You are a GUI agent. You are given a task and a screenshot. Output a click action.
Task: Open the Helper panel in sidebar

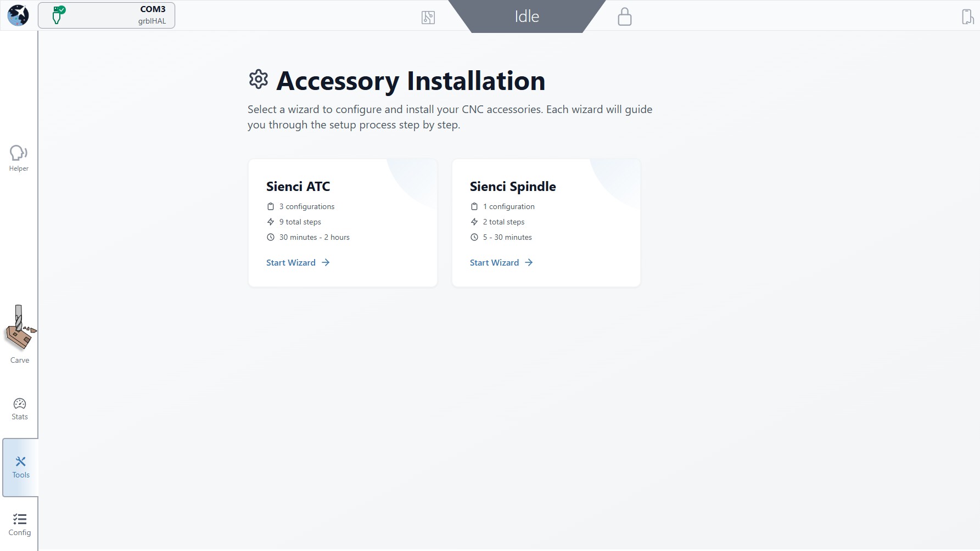[x=19, y=158]
